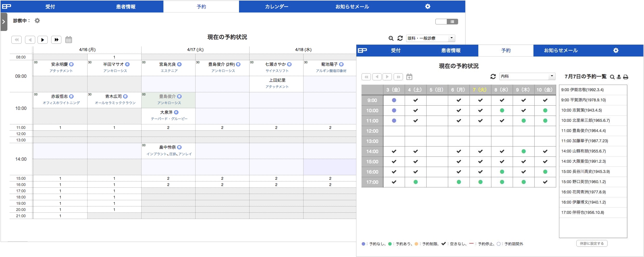Viewport: 644px width, 257px height.
Task: Expand the 11:00 time row in the left schedule
Action: (21, 128)
